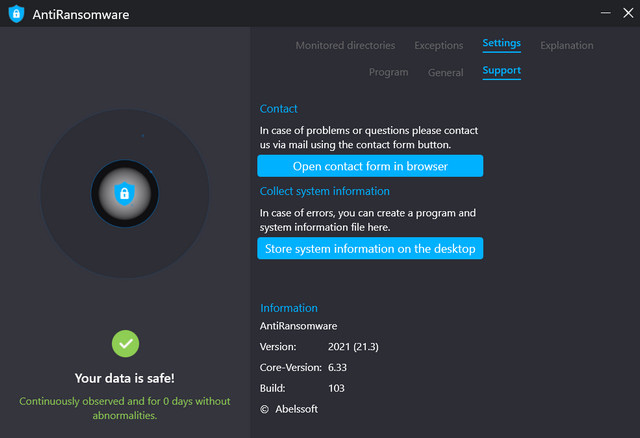Viewport: 640px width, 438px height.
Task: Switch to the General settings sub-tab
Action: [x=445, y=72]
